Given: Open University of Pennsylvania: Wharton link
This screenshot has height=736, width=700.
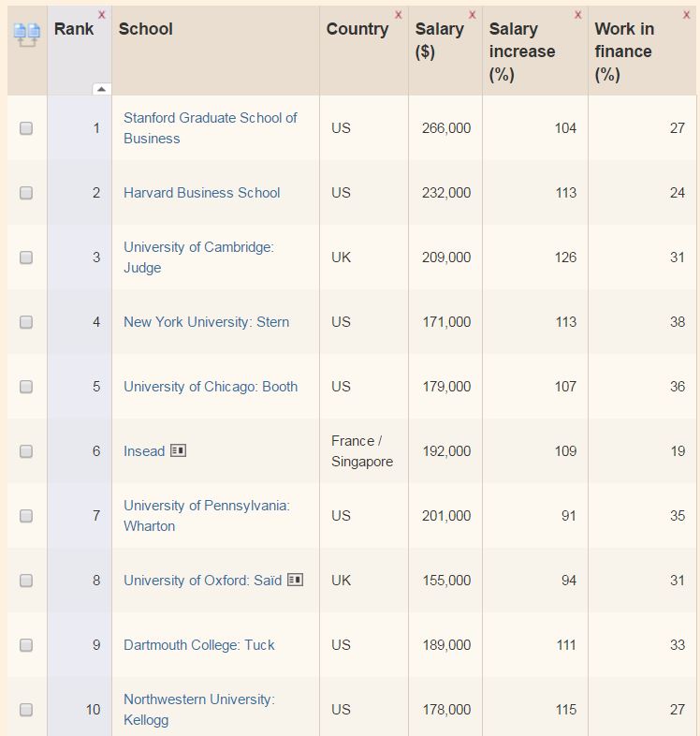Looking at the screenshot, I should click(x=207, y=516).
